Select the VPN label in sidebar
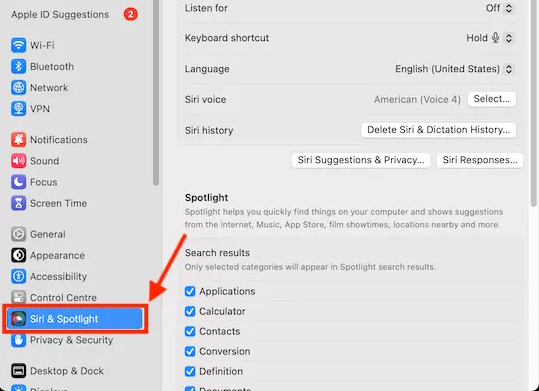539x391 pixels. [40, 109]
